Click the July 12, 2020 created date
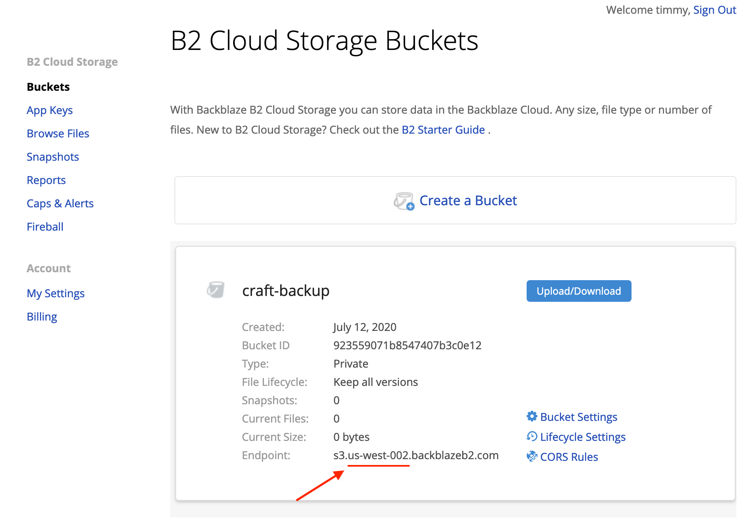This screenshot has height=532, width=756. coord(365,327)
